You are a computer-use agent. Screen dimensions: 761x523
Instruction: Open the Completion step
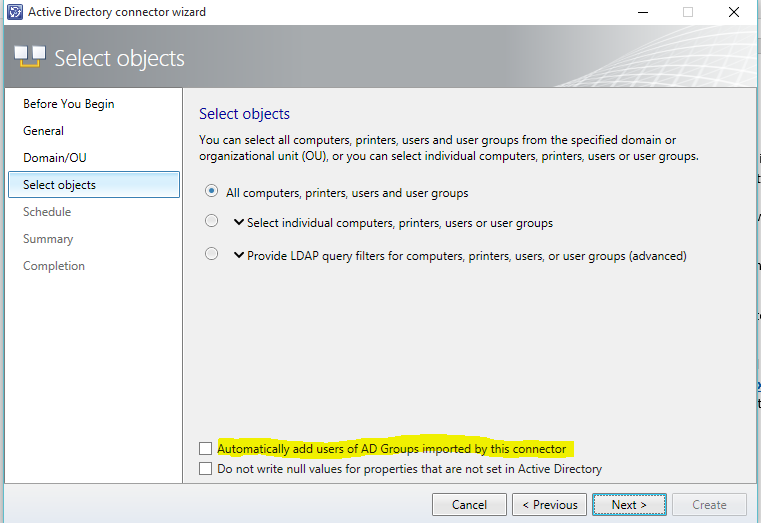pyautogui.click(x=53, y=266)
